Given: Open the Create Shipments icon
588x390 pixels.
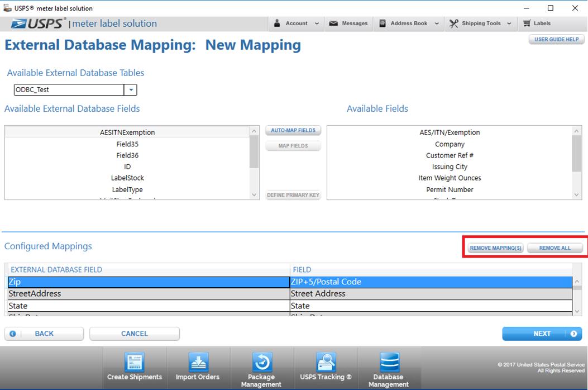Looking at the screenshot, I should click(134, 362).
